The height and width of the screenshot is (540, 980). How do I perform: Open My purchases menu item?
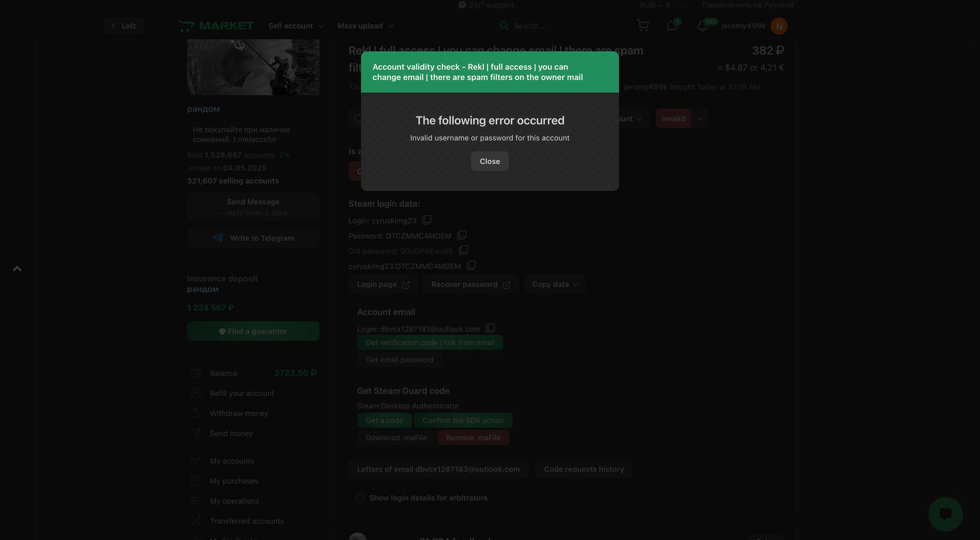pyautogui.click(x=234, y=481)
